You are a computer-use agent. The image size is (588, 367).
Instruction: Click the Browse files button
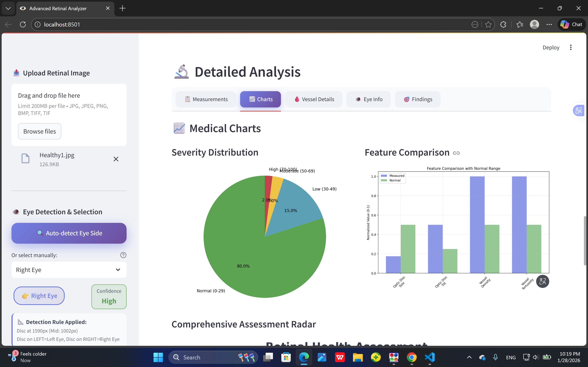(x=39, y=131)
